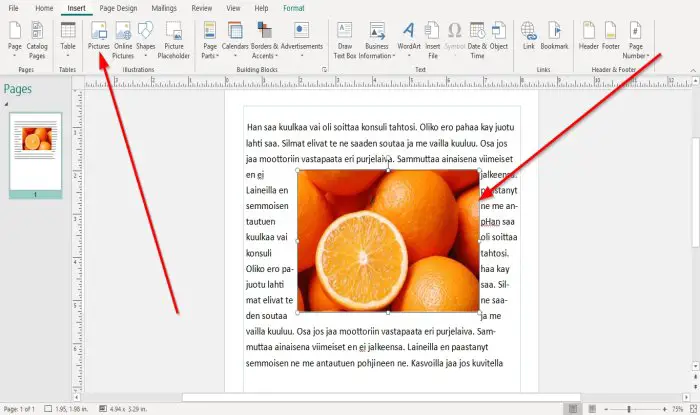The height and width of the screenshot is (415, 700).
Task: Expand the Calendars dropdown arrow
Action: coord(235,56)
